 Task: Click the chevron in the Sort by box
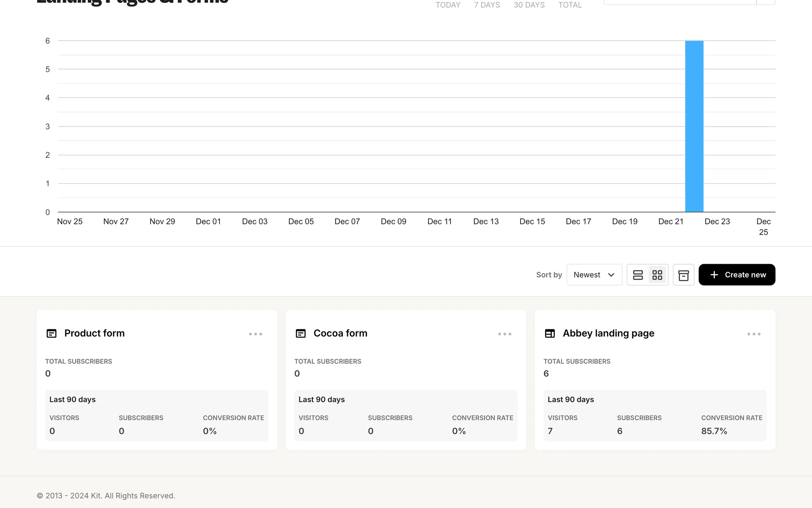[611, 275]
